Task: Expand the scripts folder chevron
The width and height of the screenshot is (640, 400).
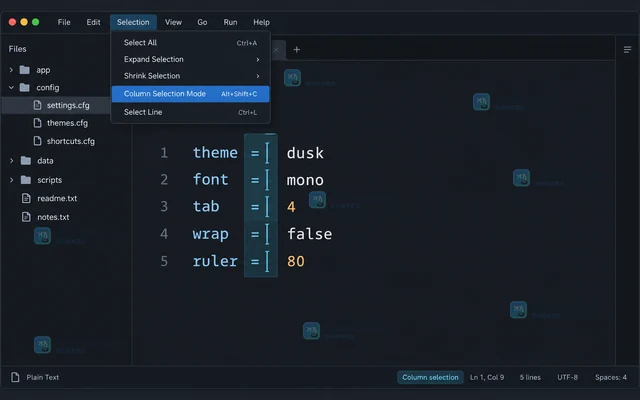Action: click(11, 180)
